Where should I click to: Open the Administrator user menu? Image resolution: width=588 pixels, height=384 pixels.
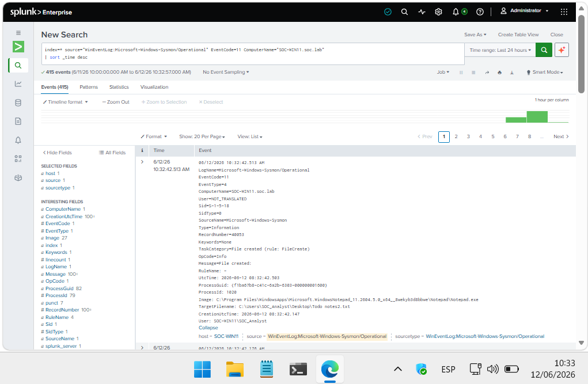click(x=525, y=10)
